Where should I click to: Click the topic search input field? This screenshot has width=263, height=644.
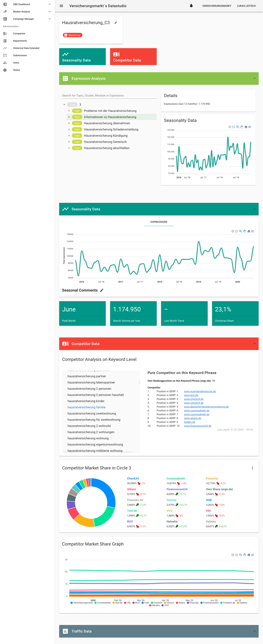[x=109, y=95]
